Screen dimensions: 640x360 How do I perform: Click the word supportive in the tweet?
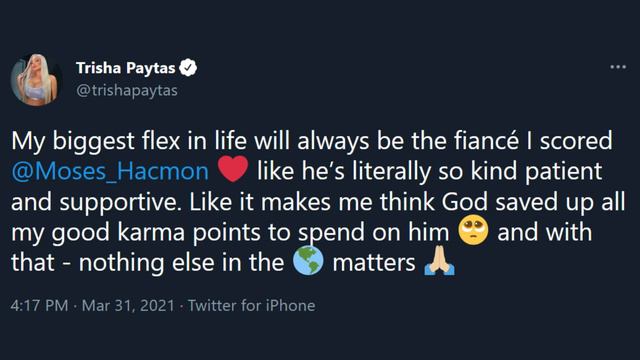click(120, 202)
